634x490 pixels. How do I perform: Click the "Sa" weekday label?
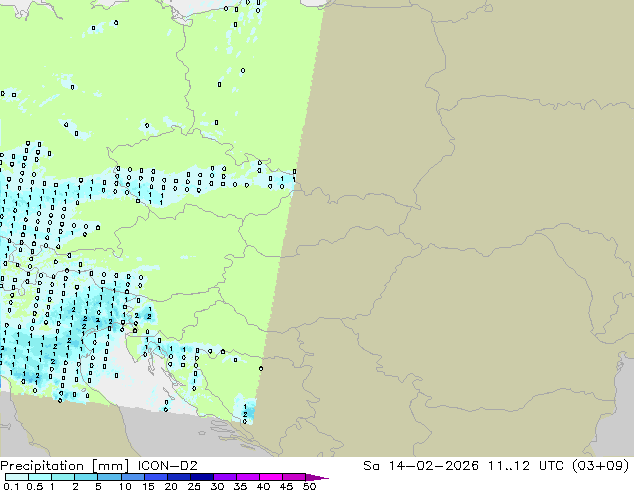(371, 466)
